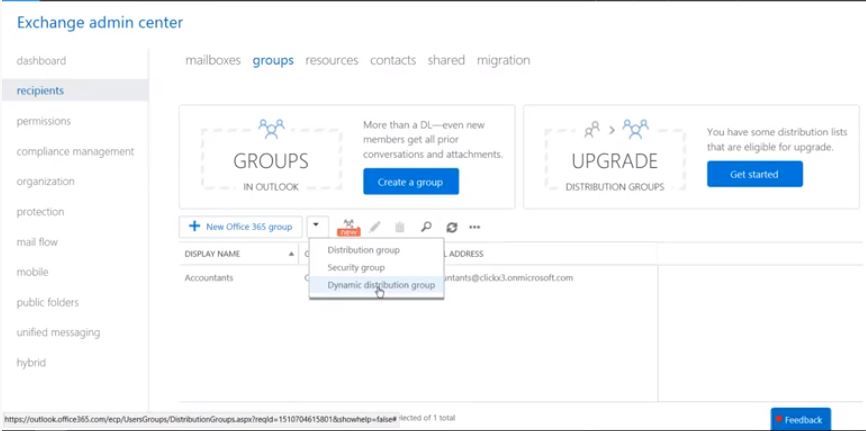
Task: Open the contacts tab
Action: coord(393,60)
